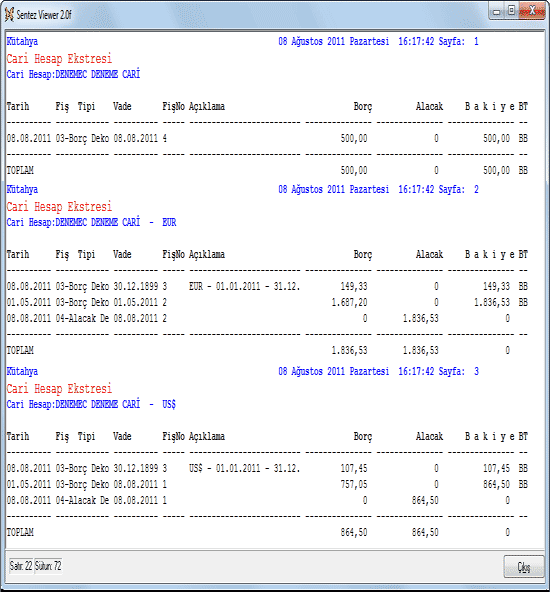
Task: Click the Sentez Viewer app icon in title bar
Action: click(x=9, y=15)
